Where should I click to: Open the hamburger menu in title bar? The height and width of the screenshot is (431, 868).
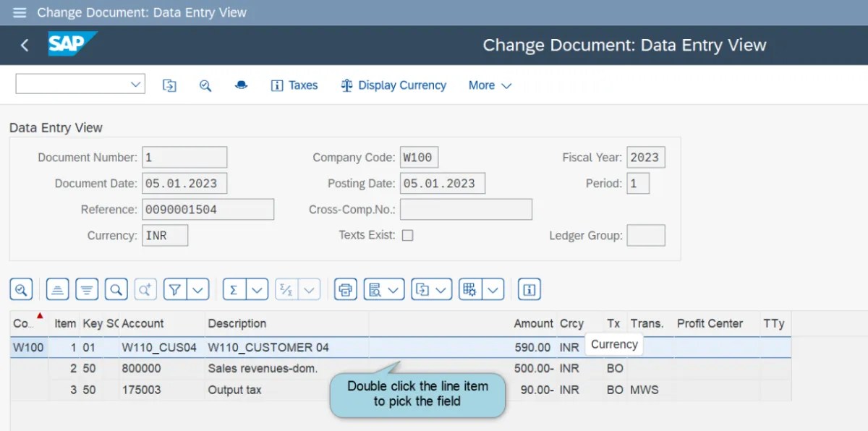[19, 12]
